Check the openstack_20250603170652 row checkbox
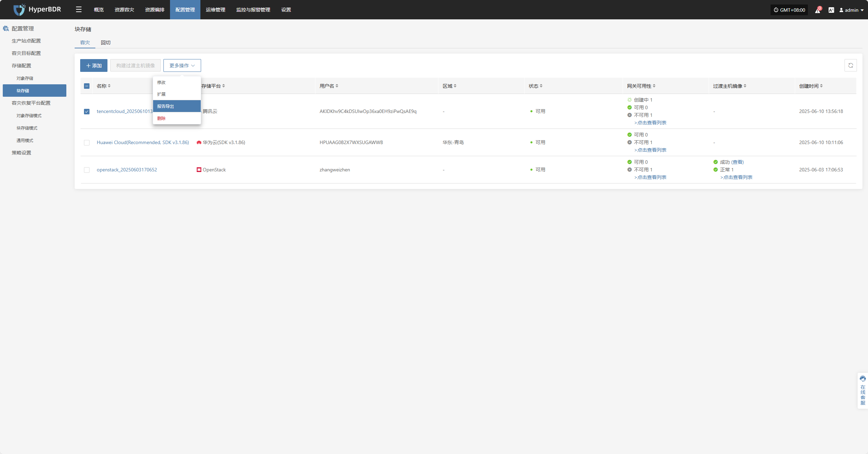Viewport: 868px width, 454px height. click(87, 170)
